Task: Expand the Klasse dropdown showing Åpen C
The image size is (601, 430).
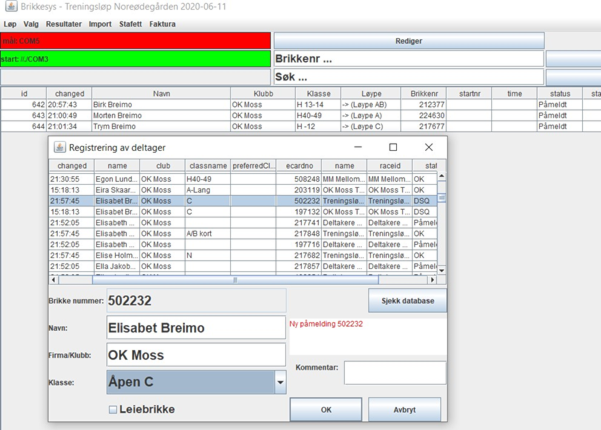Action: 280,382
